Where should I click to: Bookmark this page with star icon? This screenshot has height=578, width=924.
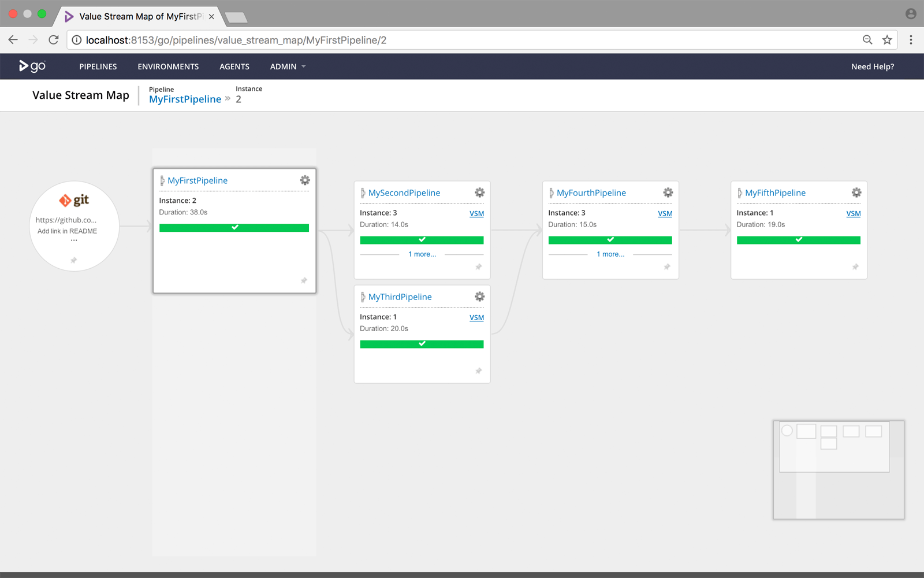[887, 40]
